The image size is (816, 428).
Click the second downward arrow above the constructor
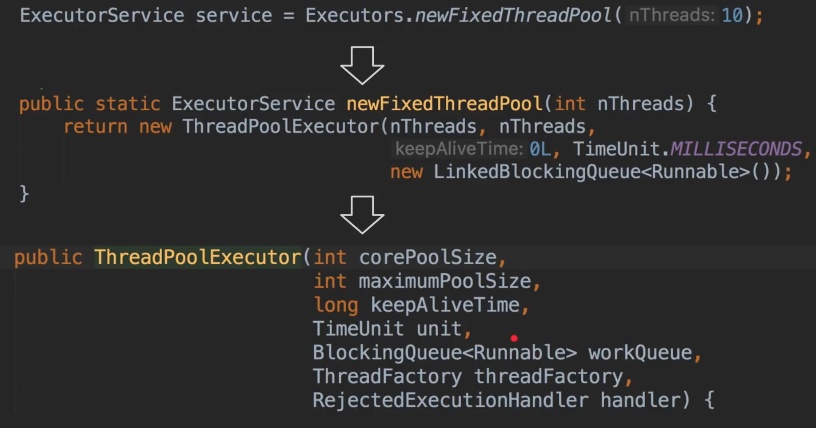pyautogui.click(x=362, y=214)
